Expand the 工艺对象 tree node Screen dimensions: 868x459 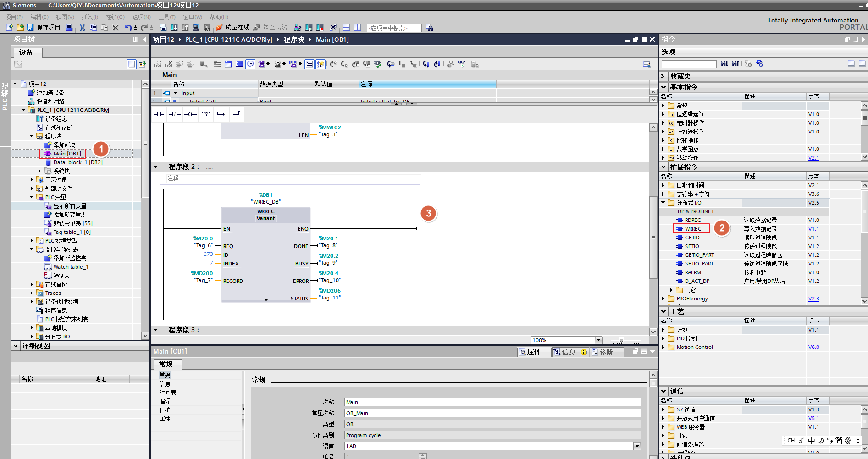(x=32, y=180)
